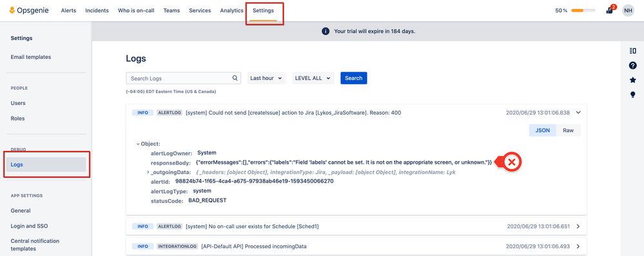Screen dimensions: 644x256
Task: Click the alertLogOwner value System
Action: pos(207,152)
